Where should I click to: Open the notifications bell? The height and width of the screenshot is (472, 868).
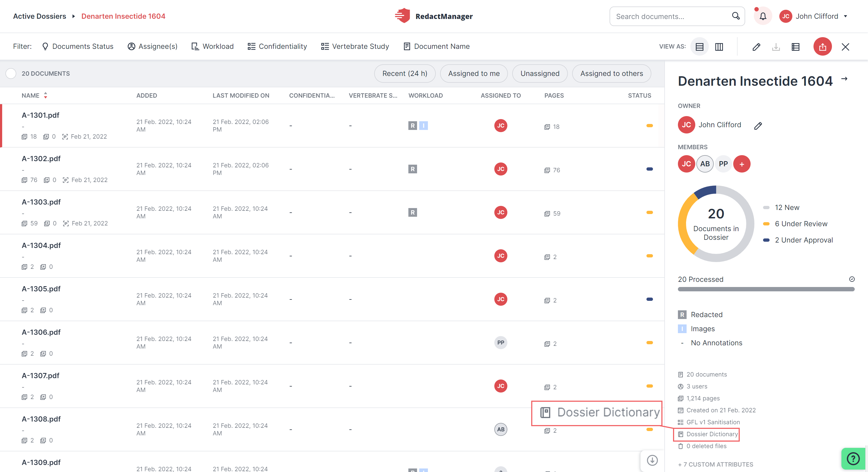(x=763, y=16)
